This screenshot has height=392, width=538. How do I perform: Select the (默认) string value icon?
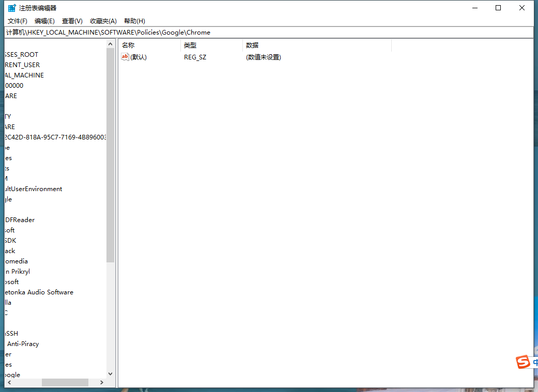(125, 57)
